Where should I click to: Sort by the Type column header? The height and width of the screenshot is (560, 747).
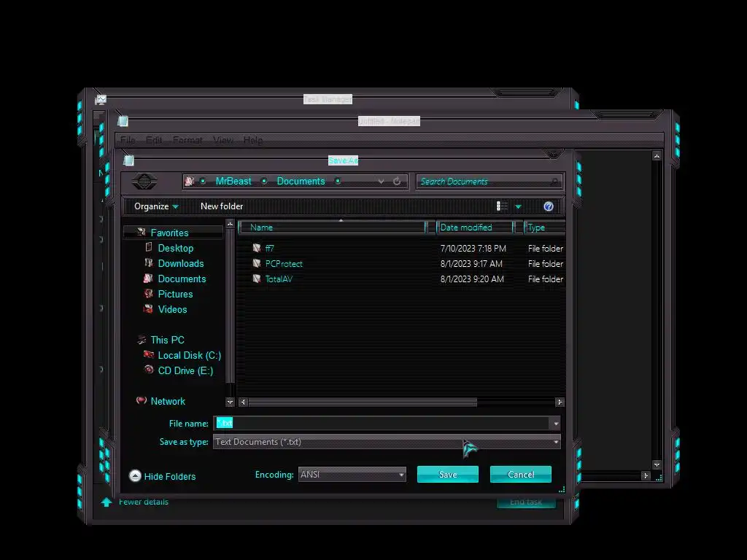pos(544,227)
